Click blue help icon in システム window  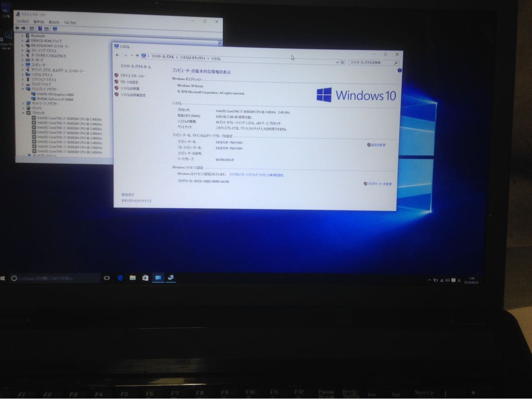[399, 70]
